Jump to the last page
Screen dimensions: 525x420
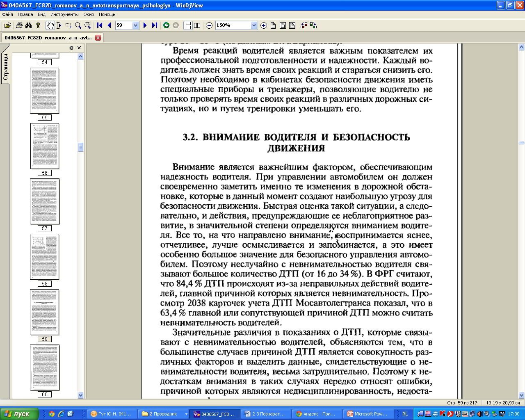click(x=154, y=25)
